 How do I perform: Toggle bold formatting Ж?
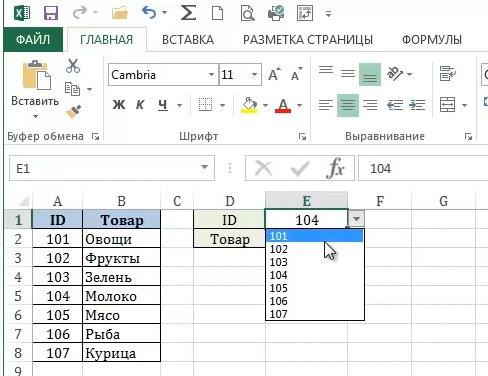119,105
